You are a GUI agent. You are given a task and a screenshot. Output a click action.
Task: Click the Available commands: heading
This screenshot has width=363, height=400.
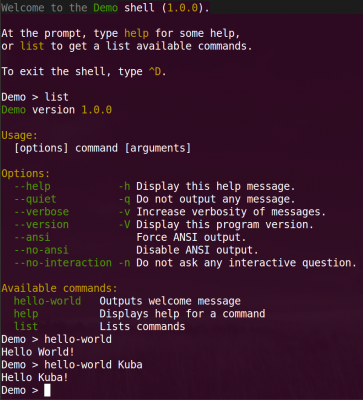coord(60,288)
